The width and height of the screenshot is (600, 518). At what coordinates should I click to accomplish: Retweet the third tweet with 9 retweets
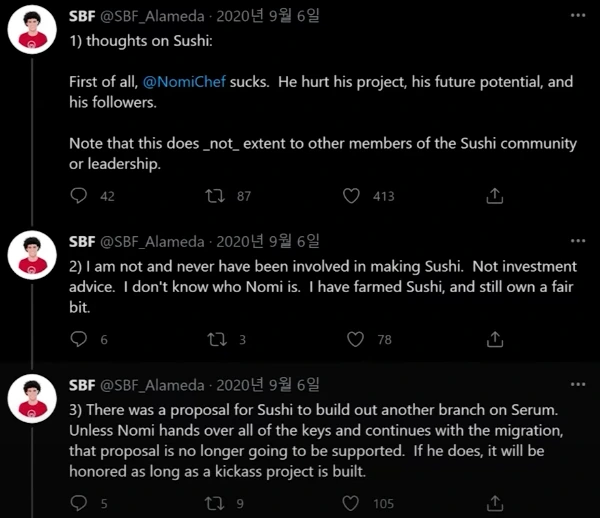pyautogui.click(x=213, y=503)
